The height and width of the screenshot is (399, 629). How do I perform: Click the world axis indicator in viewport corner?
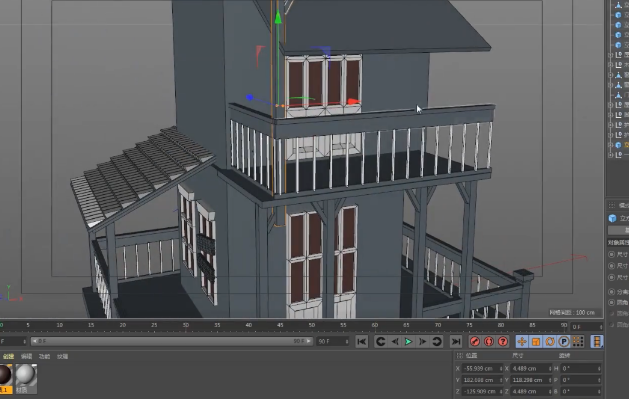pyautogui.click(x=10, y=294)
